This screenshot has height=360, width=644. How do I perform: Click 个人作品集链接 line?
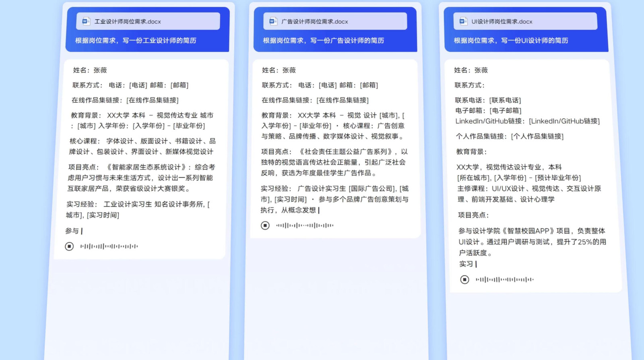click(x=510, y=136)
